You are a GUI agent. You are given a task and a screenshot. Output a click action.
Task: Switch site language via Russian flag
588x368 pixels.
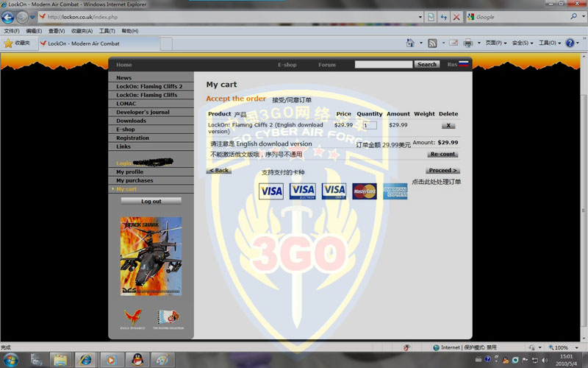click(464, 64)
